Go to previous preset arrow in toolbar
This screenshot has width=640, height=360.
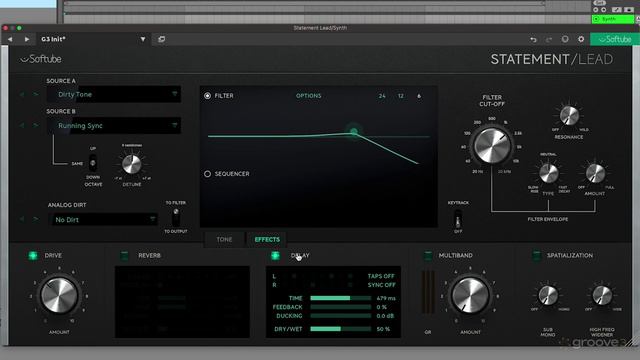point(10,39)
